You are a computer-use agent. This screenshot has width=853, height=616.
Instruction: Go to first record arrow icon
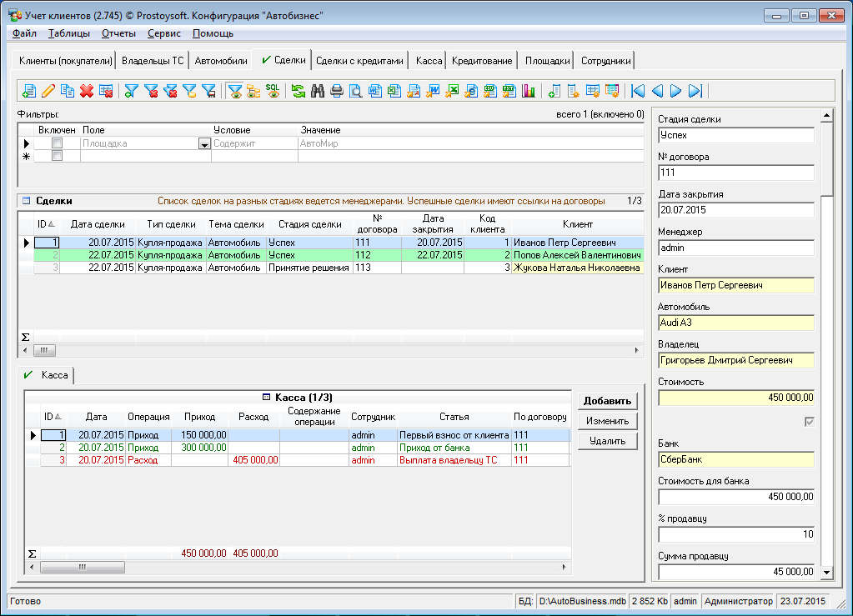638,91
